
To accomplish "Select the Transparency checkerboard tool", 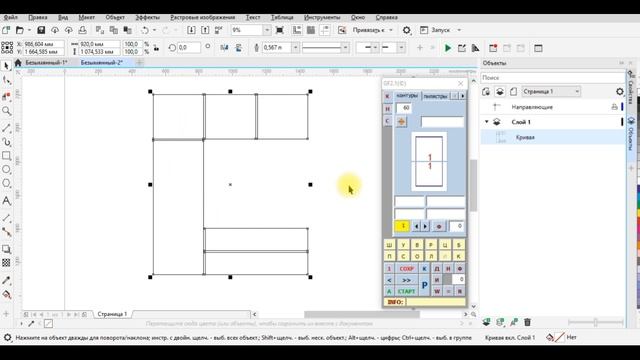I will (x=6, y=263).
